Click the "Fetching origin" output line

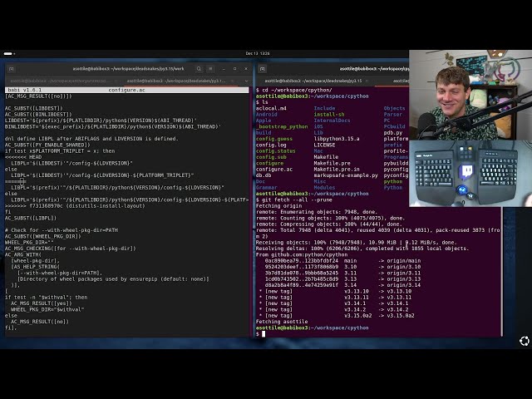[x=278, y=206]
